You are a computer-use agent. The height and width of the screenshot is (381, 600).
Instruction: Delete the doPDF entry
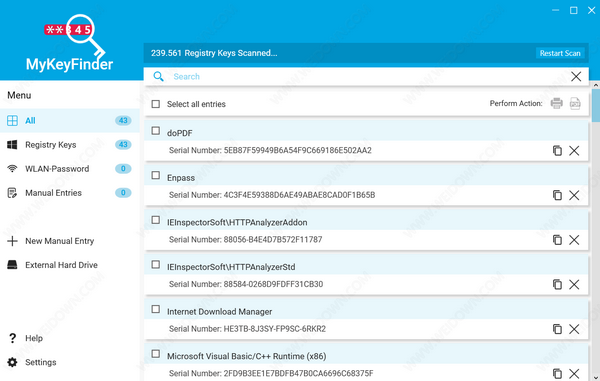click(x=574, y=151)
